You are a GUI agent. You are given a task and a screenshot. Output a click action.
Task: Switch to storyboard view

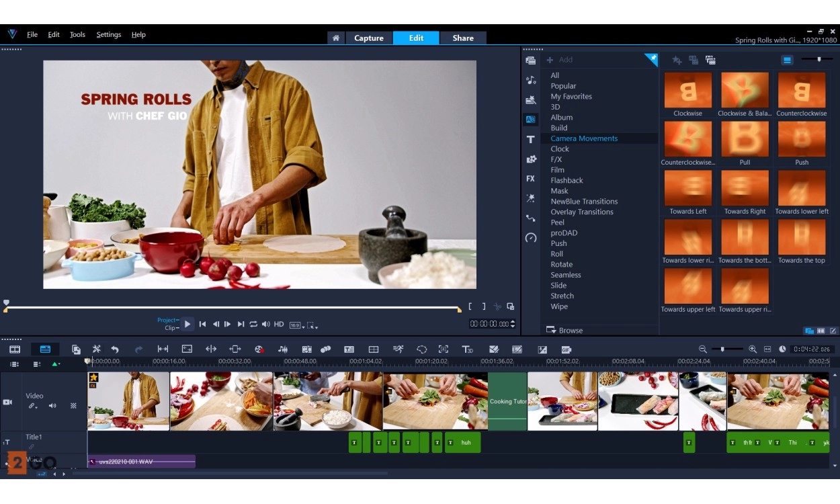click(x=15, y=349)
